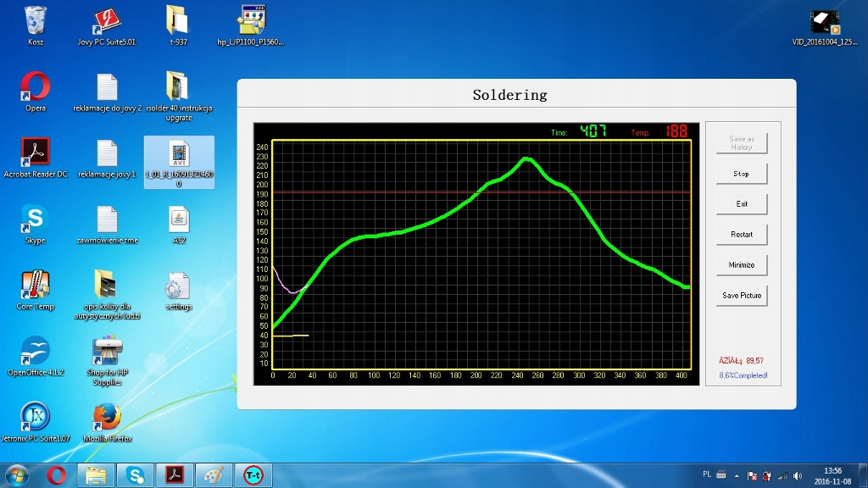The image size is (868, 488).
Task: Select the OpenOffice 4.1.2 desktop icon
Action: pos(36,352)
